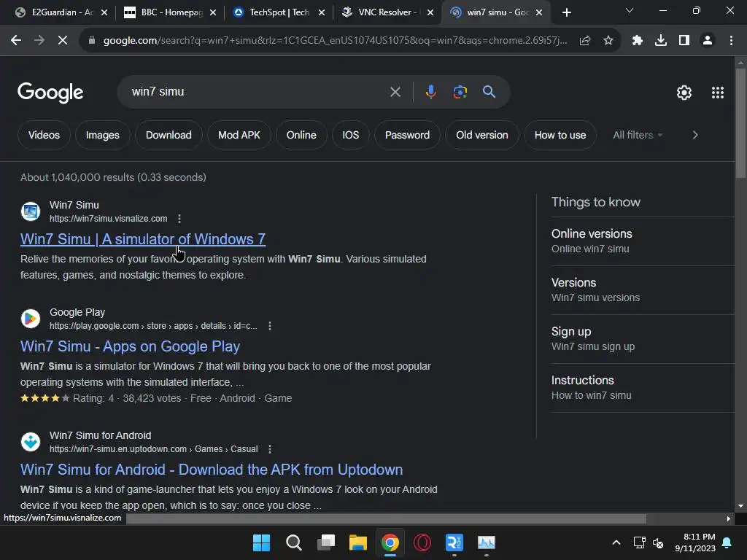Open Versions in Things to know

643,290
